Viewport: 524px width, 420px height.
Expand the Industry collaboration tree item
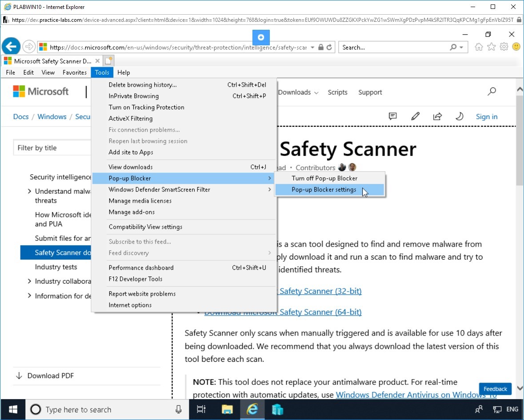[29, 281]
